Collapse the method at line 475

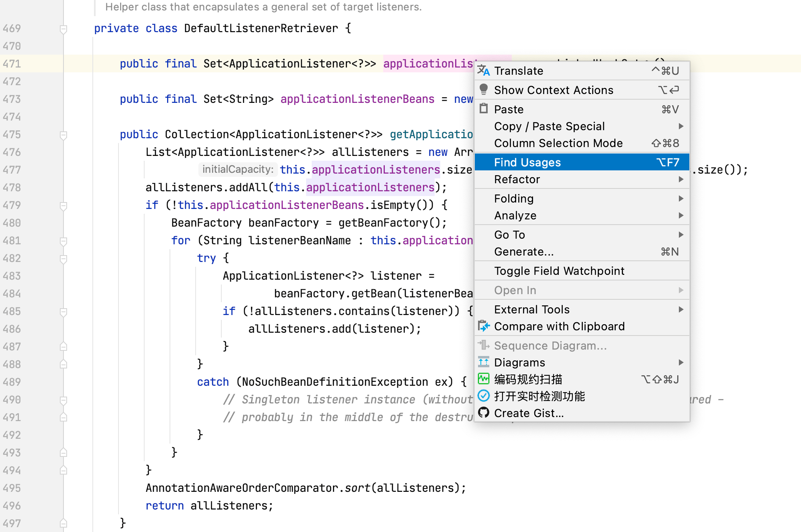pos(63,135)
